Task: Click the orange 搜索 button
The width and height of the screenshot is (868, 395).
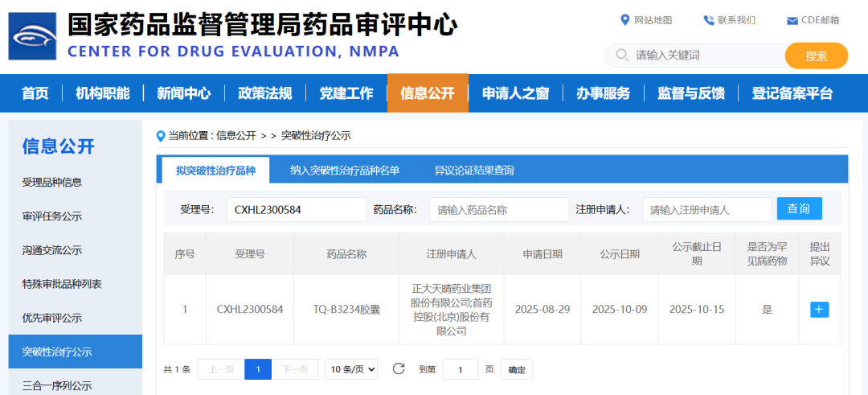Action: (817, 56)
